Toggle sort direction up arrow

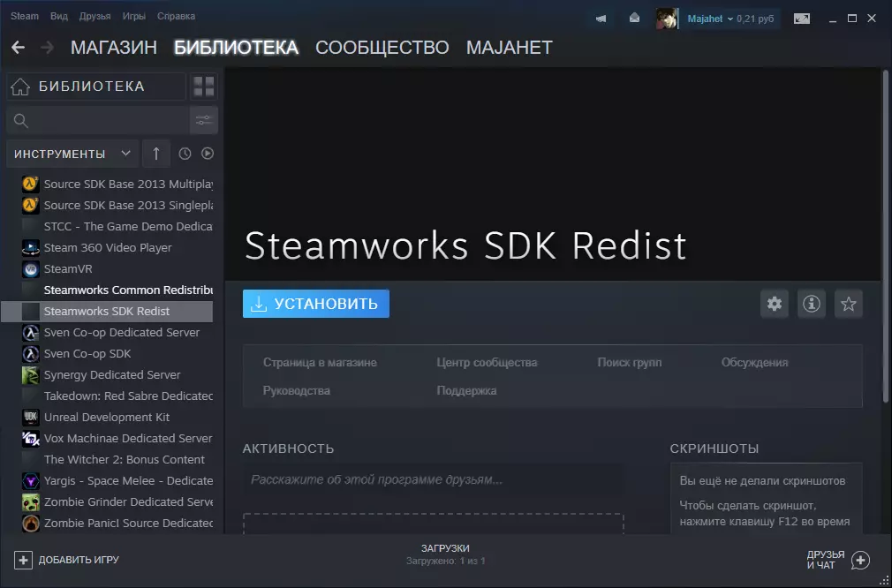pyautogui.click(x=155, y=154)
